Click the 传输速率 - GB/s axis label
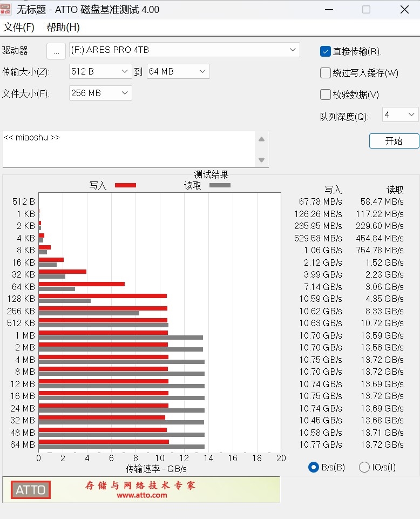Screen dimensions: 420x519 156,469
